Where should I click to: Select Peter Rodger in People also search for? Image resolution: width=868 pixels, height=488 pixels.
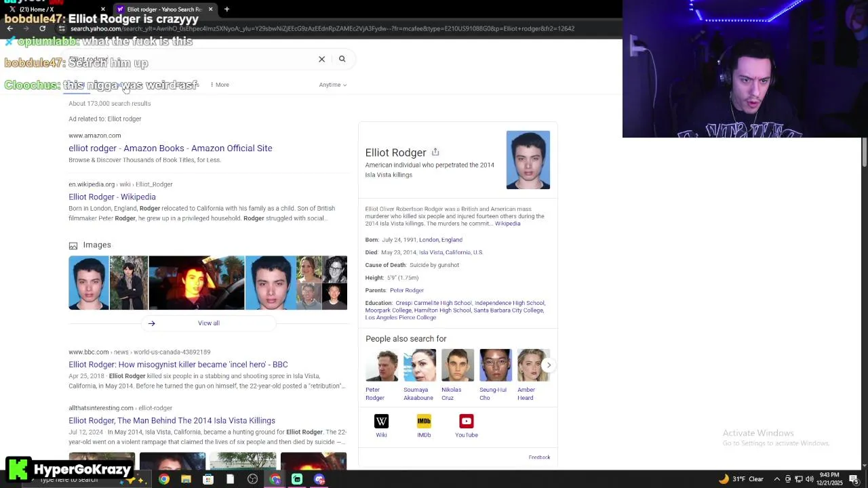tap(382, 375)
